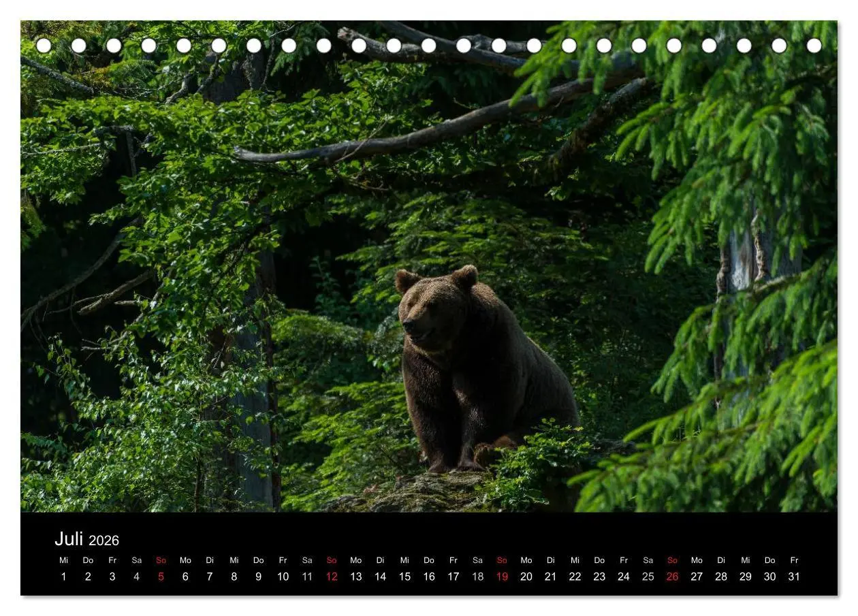Screen dimensions: 858x616
Task: Click the 'Juli' month title
Action: pos(69,539)
